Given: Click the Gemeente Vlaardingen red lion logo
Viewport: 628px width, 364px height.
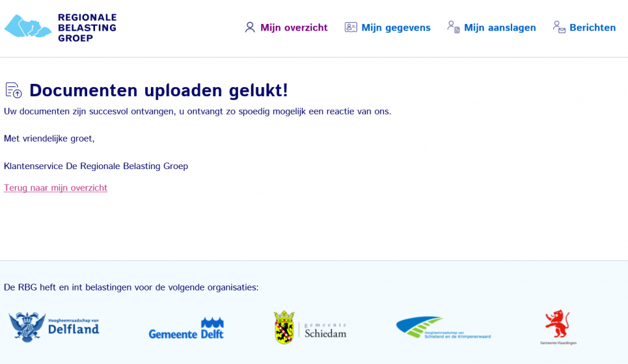Looking at the screenshot, I should click(558, 327).
